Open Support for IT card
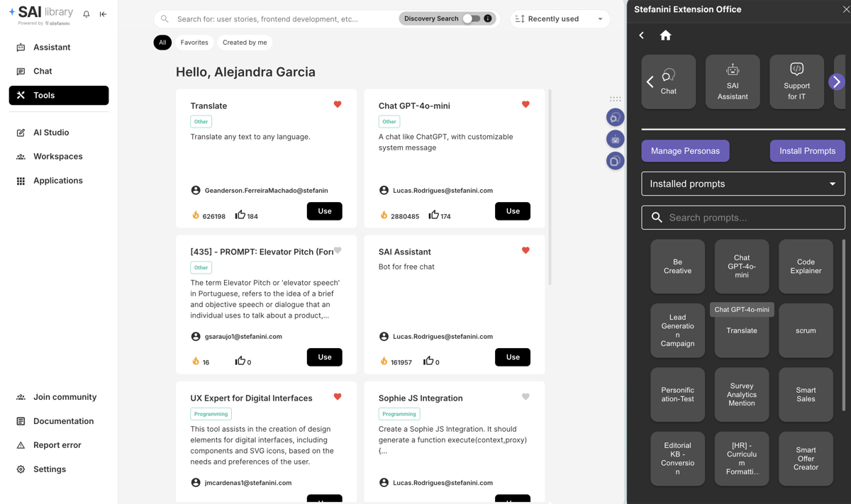 (x=796, y=82)
